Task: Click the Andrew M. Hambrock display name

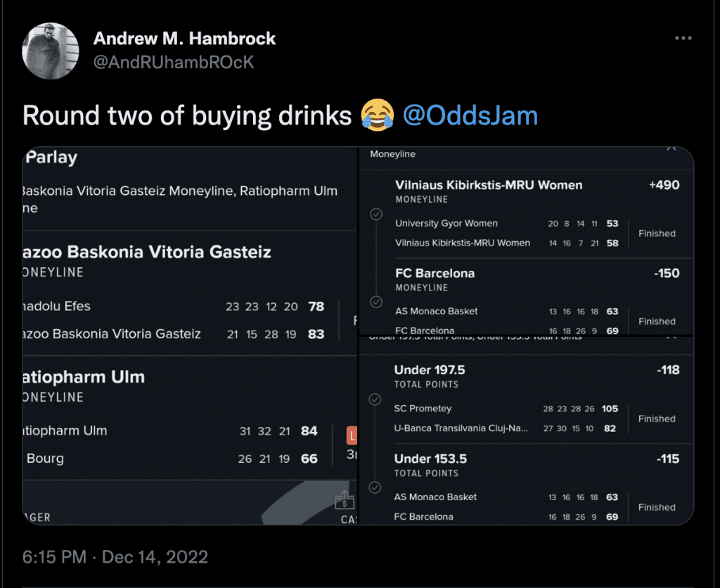Action: pyautogui.click(x=184, y=39)
